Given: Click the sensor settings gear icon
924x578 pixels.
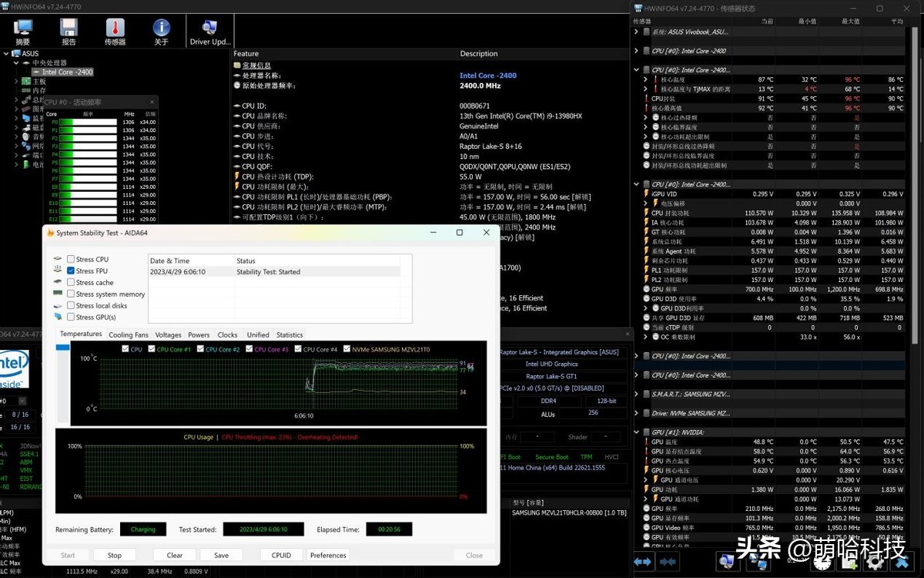Looking at the screenshot, I should (874, 562).
